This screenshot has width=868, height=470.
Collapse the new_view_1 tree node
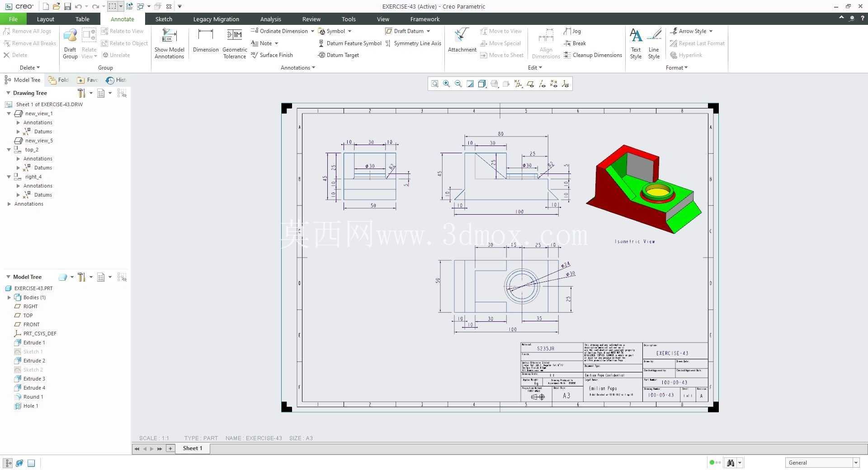[x=9, y=113]
